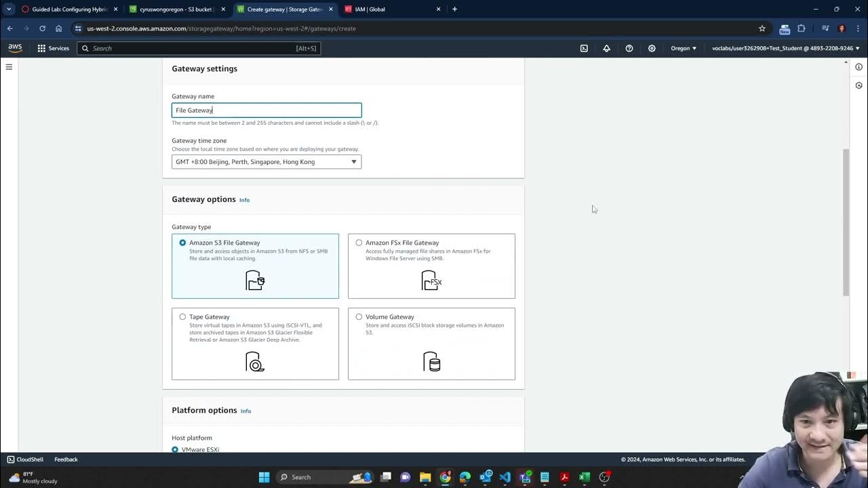View site information icon in address bar
868x488 pixels.
coord(79,28)
